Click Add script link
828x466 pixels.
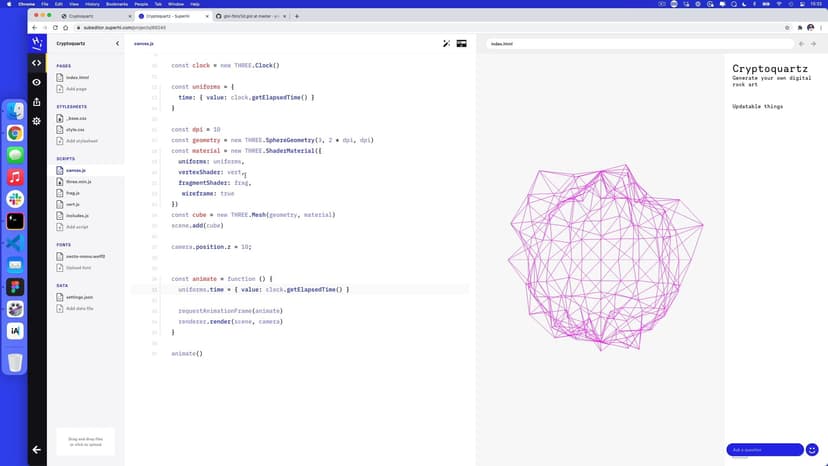tap(76, 227)
